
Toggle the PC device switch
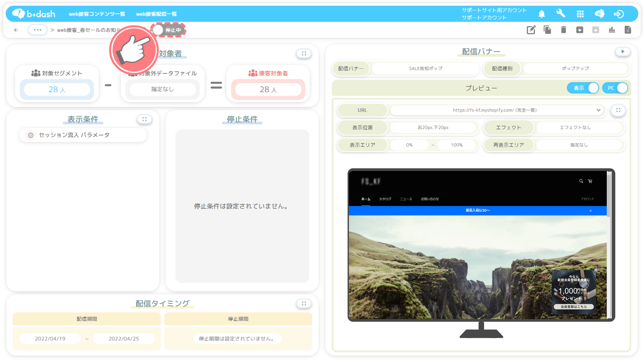click(x=615, y=88)
